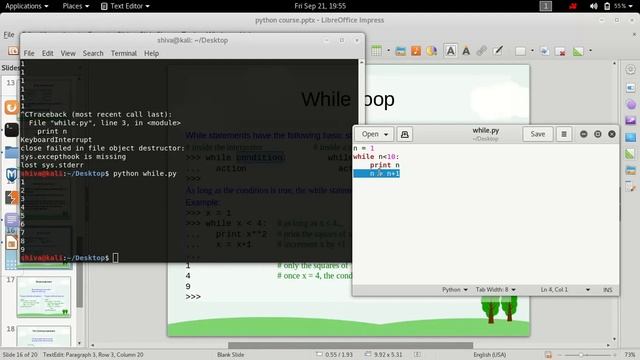
Task: Duplicate slide icon in Impress toolbar
Action: tap(544, 51)
